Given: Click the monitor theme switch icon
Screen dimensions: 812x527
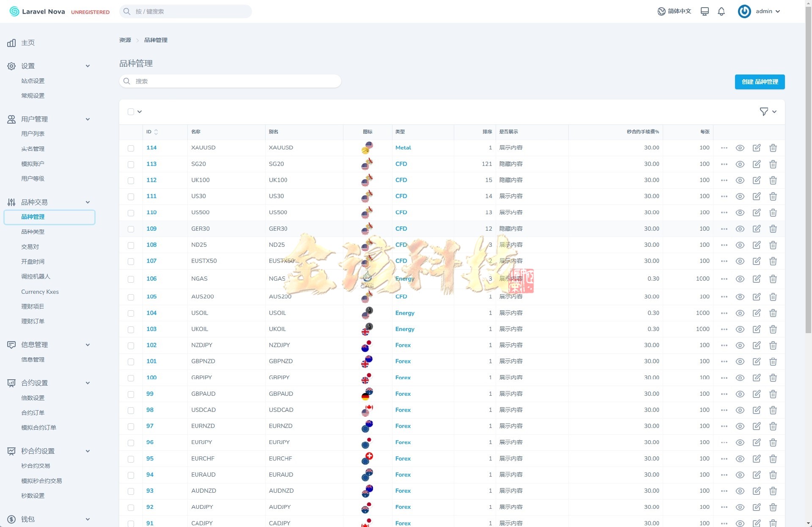Looking at the screenshot, I should [x=705, y=11].
